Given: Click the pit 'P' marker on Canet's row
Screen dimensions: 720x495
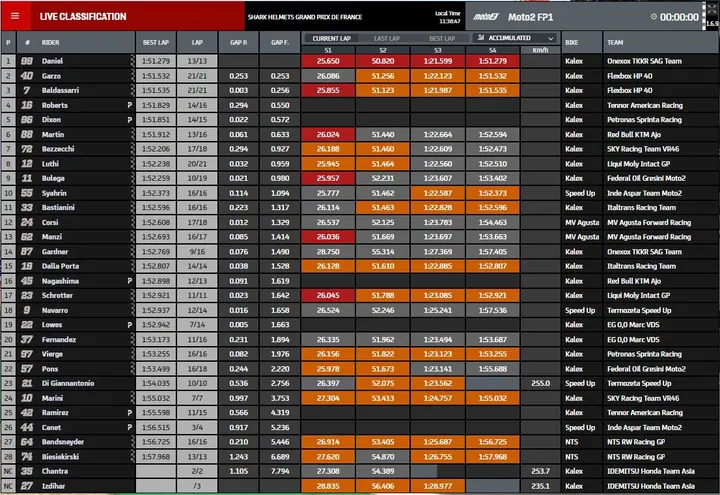Looking at the screenshot, I should point(129,428).
